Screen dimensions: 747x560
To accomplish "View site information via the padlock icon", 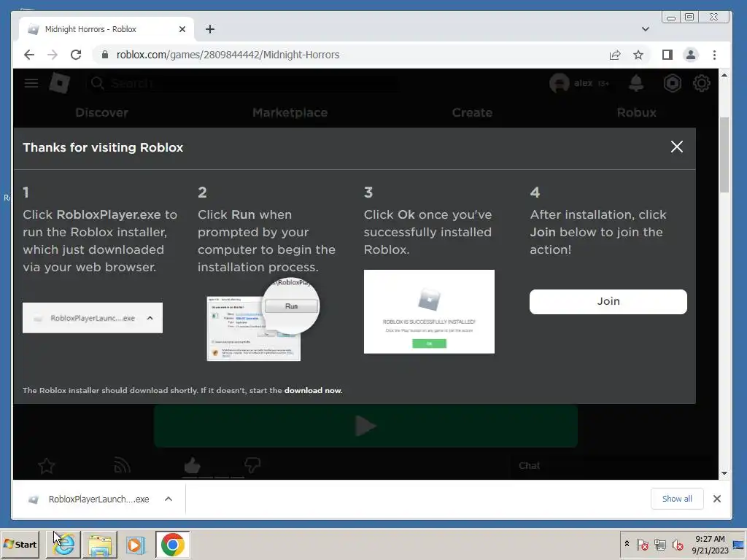I will tap(105, 55).
